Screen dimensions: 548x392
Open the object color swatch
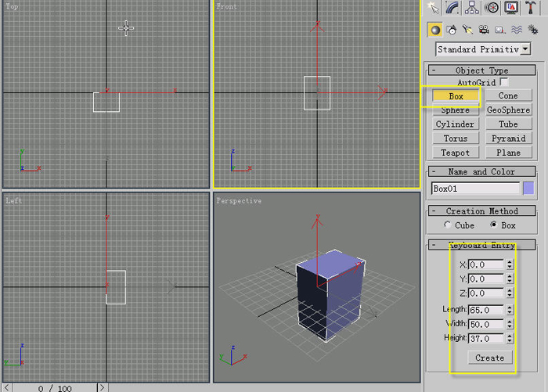tap(528, 189)
